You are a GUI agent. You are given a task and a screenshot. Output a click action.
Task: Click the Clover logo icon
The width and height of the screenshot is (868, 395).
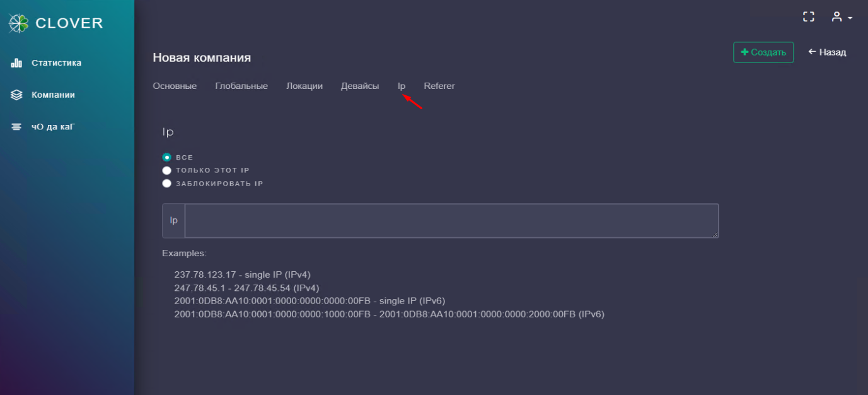[18, 23]
